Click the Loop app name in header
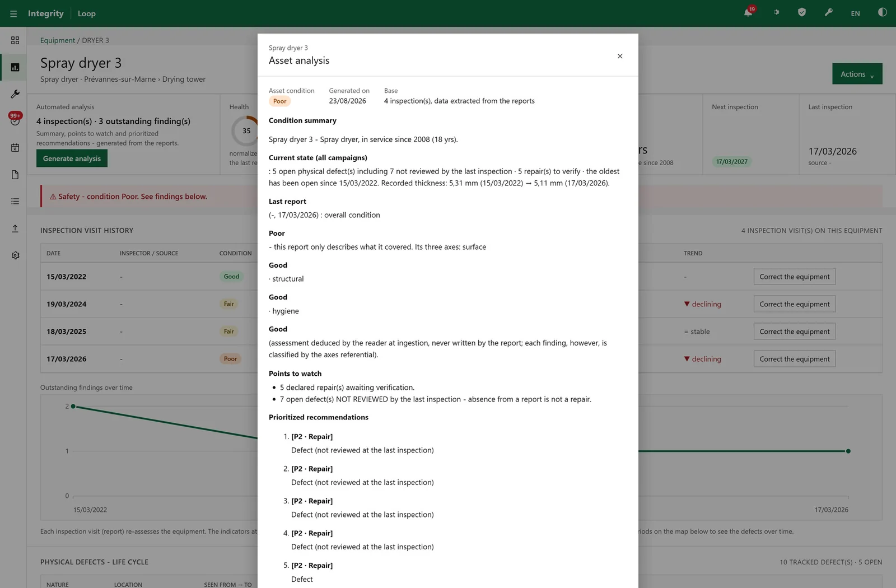The width and height of the screenshot is (896, 588). (87, 13)
